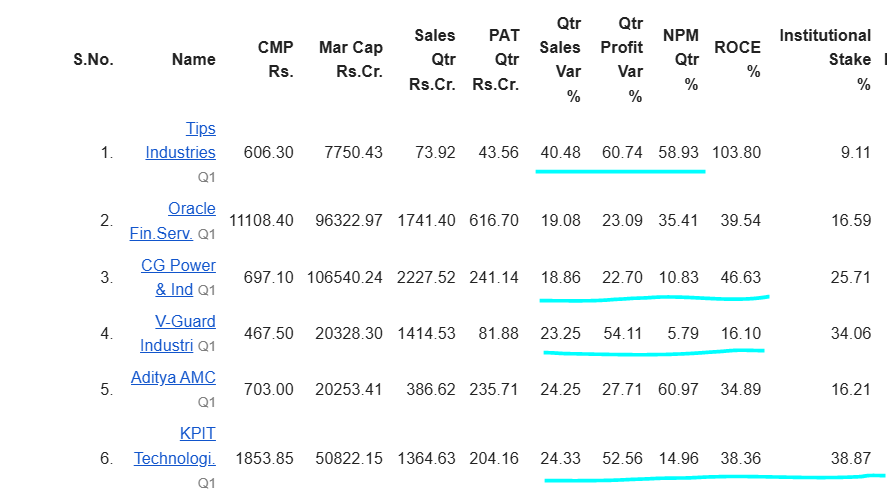
Task: Open the Aditya AMC company link
Action: (x=173, y=377)
